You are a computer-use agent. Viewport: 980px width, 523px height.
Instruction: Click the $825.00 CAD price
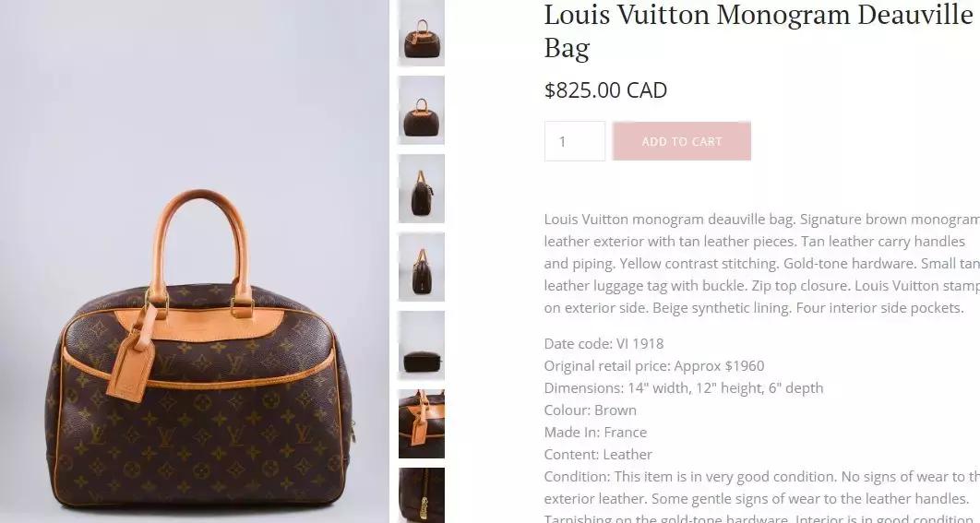coord(605,90)
